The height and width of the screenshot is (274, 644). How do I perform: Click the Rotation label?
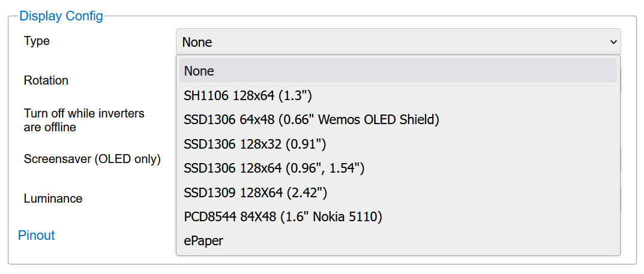click(x=46, y=80)
